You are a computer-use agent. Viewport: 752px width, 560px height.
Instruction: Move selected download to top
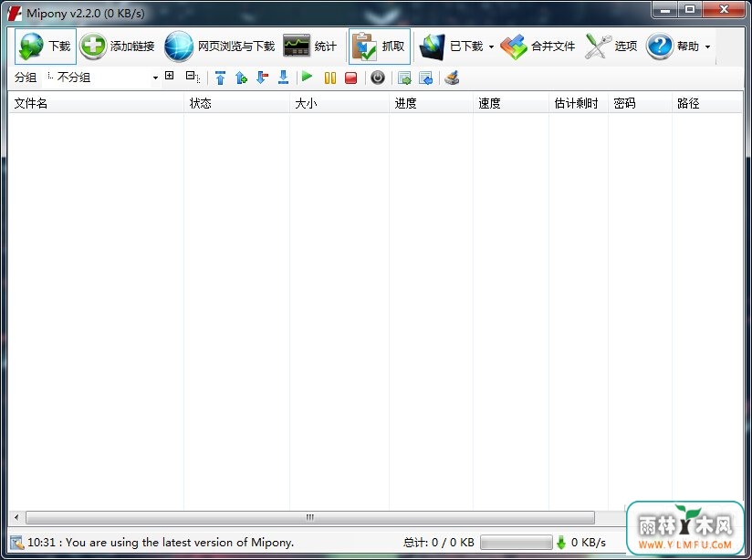(220, 78)
